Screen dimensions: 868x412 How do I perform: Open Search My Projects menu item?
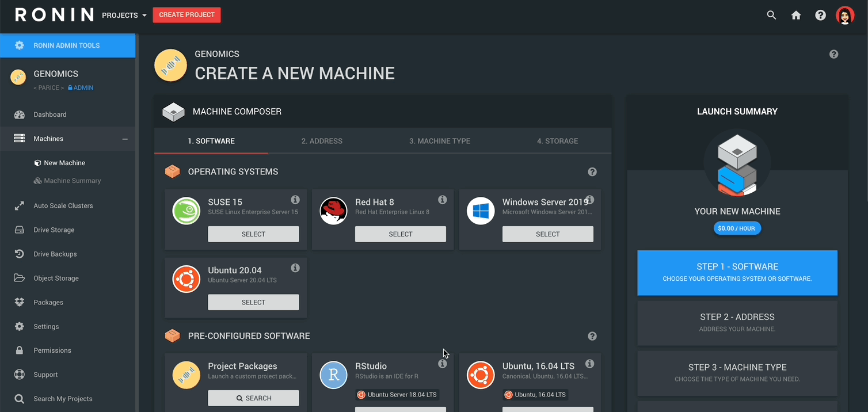[x=68, y=399]
